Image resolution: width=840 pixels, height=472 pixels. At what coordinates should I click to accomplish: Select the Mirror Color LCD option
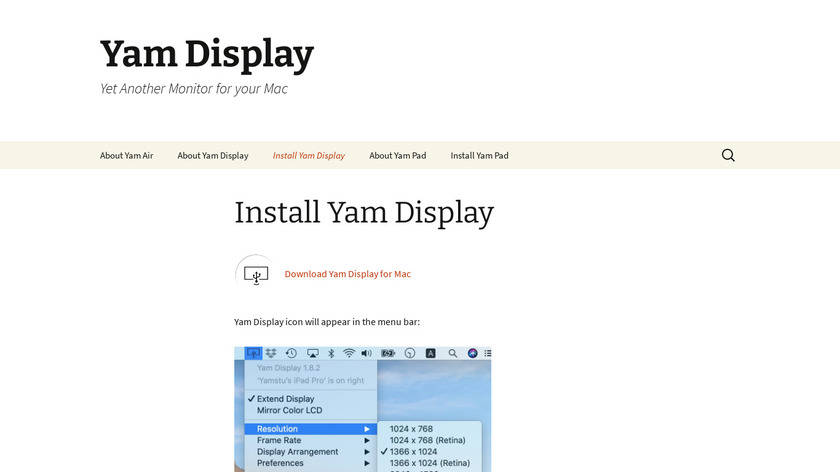click(x=289, y=410)
